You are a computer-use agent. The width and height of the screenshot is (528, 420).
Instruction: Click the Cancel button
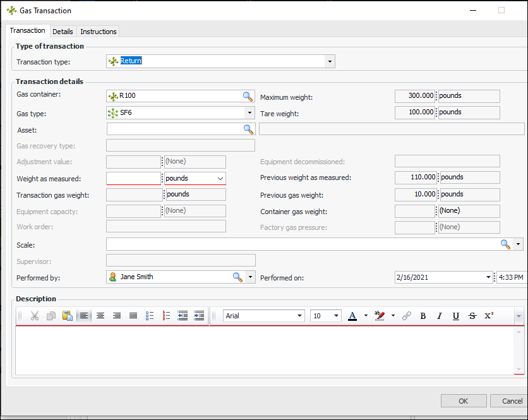coord(512,401)
